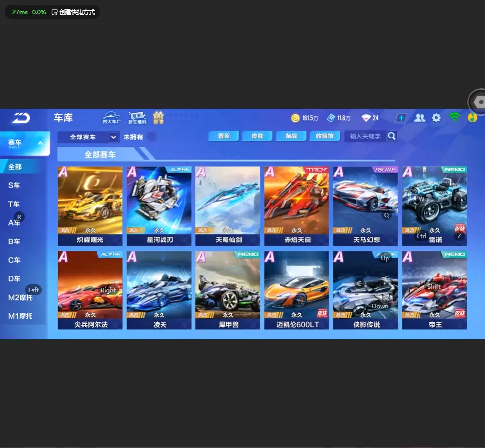Select the 尖兵阿尔法 car card
Viewport: 485px width, 448px height.
(90, 290)
